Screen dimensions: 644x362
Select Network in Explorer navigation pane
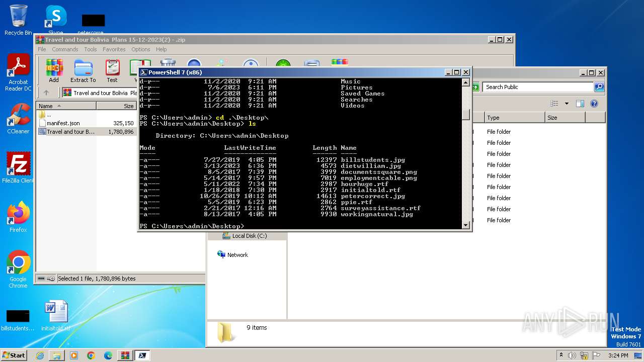point(233,255)
